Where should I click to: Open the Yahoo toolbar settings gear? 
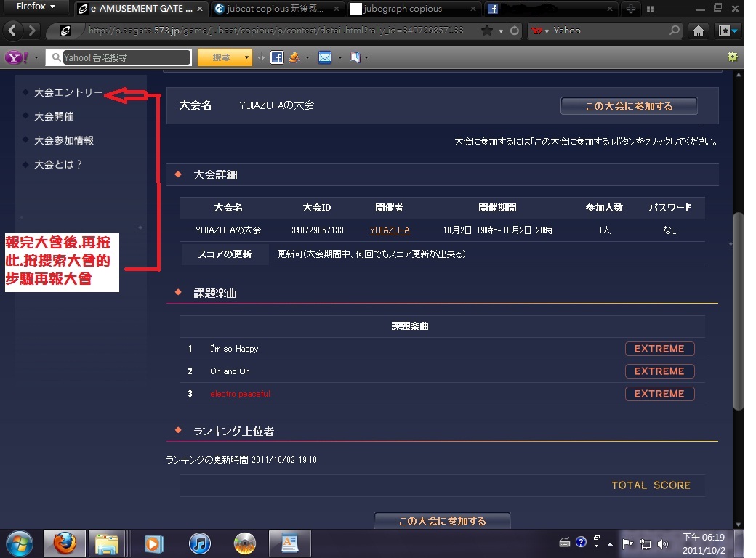pyautogui.click(x=732, y=57)
